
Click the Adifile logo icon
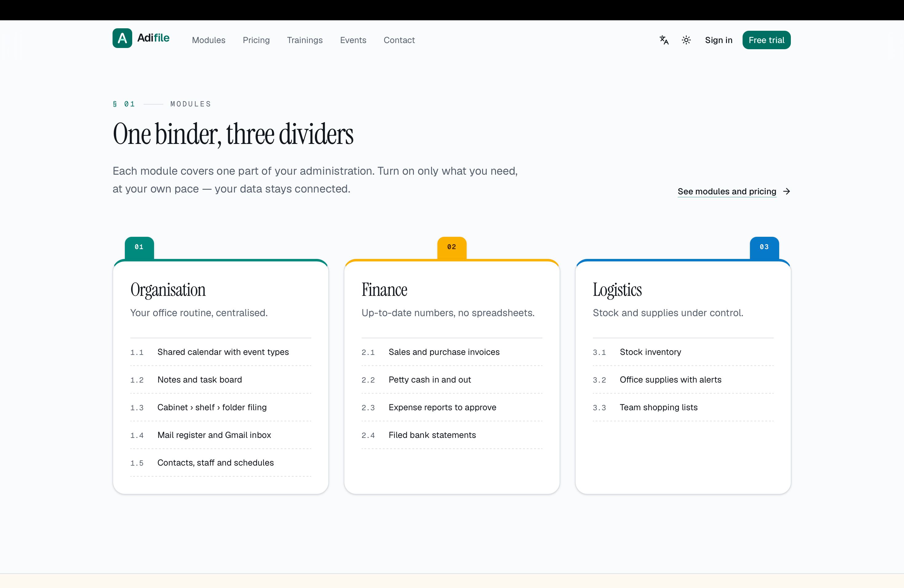coord(122,38)
